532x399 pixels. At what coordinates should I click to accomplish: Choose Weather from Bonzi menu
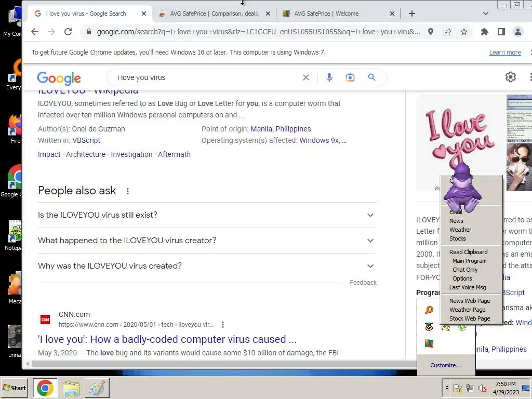460,230
